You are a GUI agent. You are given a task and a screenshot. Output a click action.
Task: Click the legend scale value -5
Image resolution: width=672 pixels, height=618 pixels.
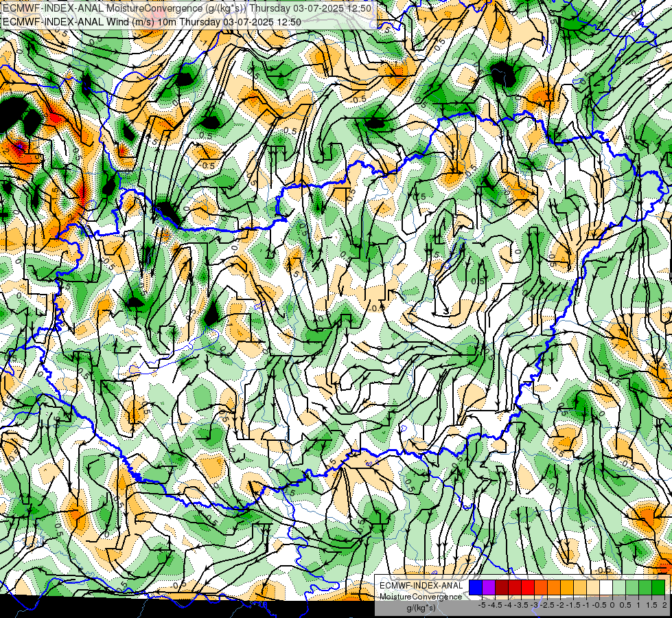pyautogui.click(x=482, y=605)
